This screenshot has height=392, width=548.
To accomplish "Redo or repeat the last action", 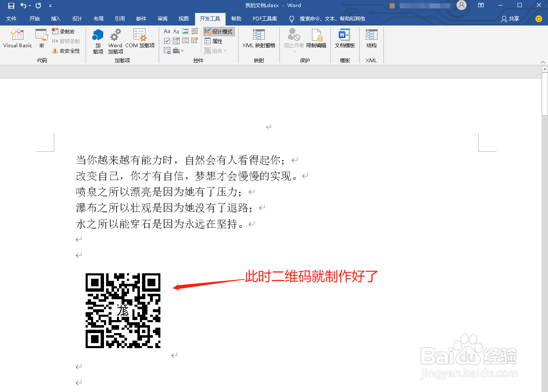I will pyautogui.click(x=38, y=5).
